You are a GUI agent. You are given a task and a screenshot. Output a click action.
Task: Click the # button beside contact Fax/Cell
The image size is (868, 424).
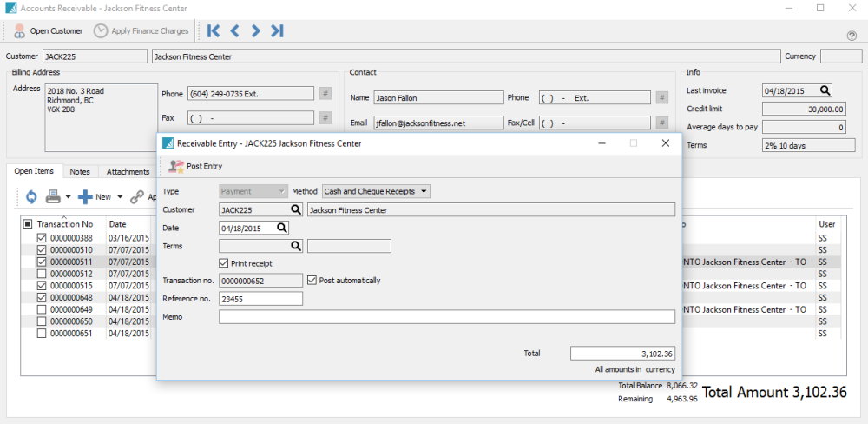[661, 123]
